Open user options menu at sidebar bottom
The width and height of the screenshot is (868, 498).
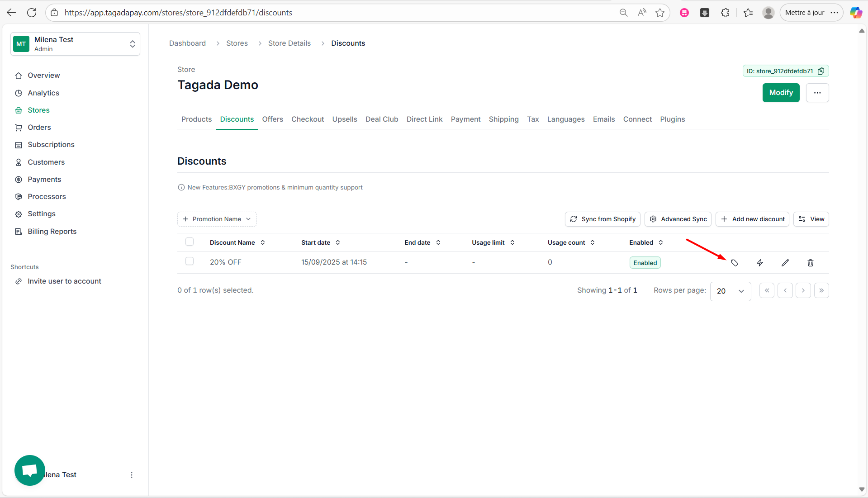[x=132, y=475]
